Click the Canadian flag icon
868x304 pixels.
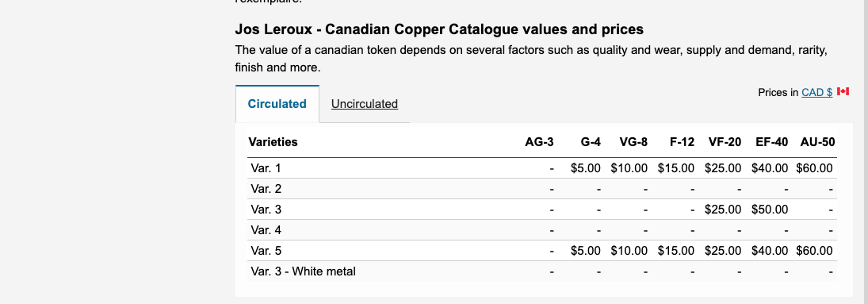click(843, 91)
